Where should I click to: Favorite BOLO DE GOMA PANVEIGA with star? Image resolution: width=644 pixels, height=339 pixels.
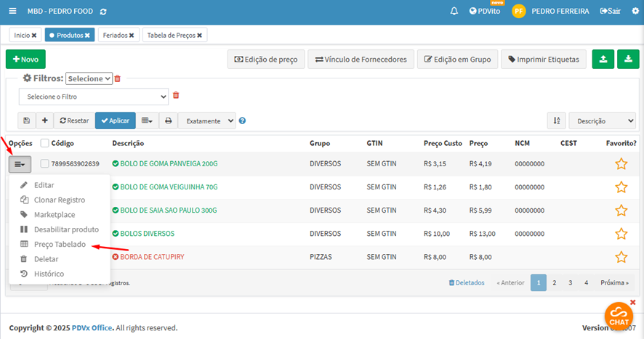tap(621, 164)
